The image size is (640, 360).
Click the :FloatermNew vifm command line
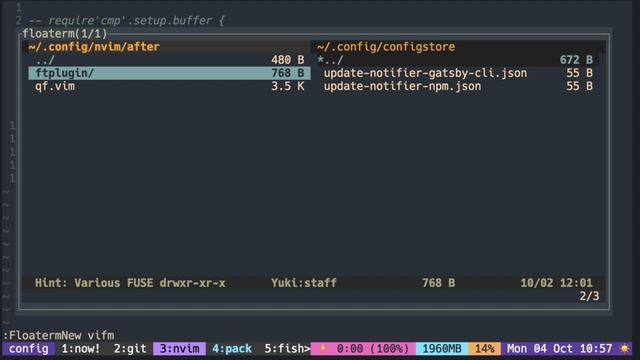click(58, 336)
